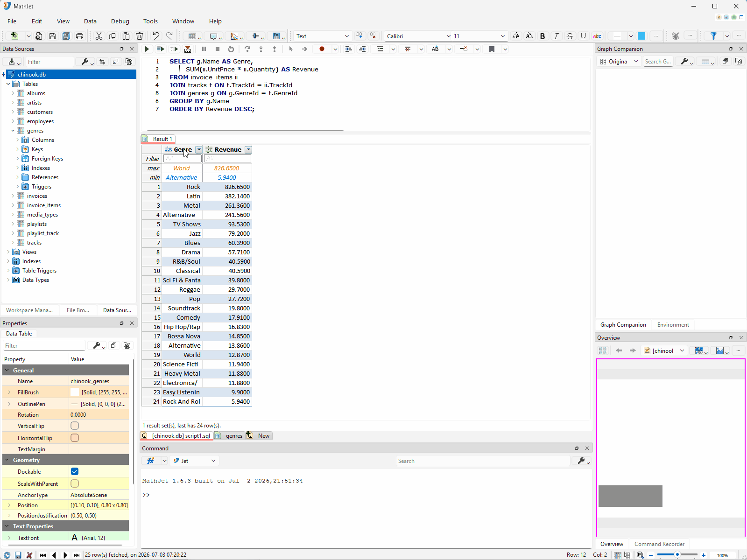Click the Stop execution icon
747x560 pixels.
(218, 49)
